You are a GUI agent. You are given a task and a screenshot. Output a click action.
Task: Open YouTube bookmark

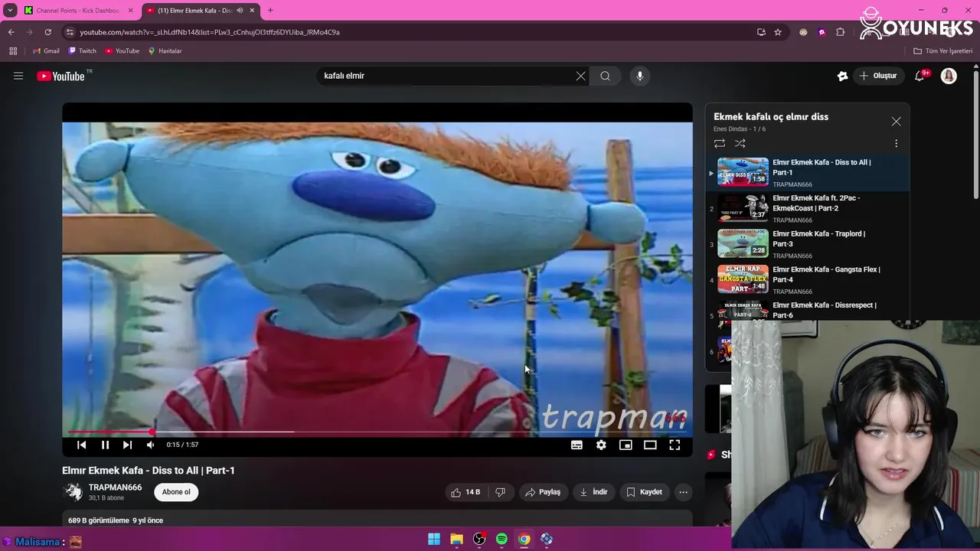(122, 51)
